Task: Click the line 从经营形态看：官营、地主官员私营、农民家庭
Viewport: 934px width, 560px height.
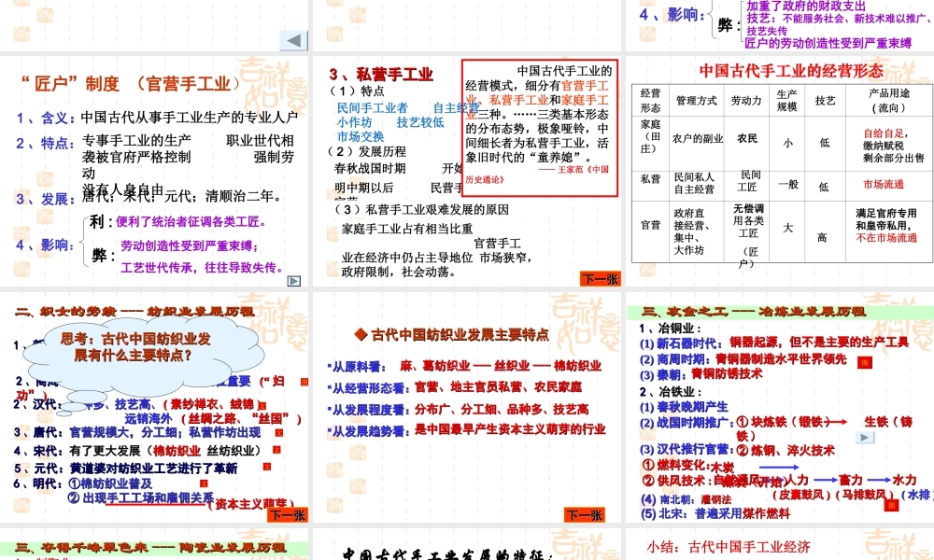Action: (x=455, y=387)
